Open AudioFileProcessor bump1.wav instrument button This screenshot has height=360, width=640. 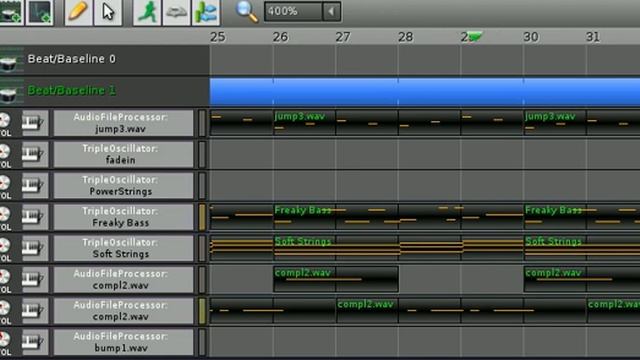click(x=123, y=342)
